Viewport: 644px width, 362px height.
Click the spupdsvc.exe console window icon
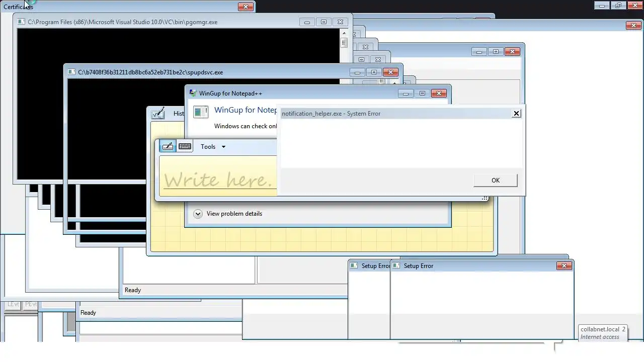pyautogui.click(x=71, y=72)
